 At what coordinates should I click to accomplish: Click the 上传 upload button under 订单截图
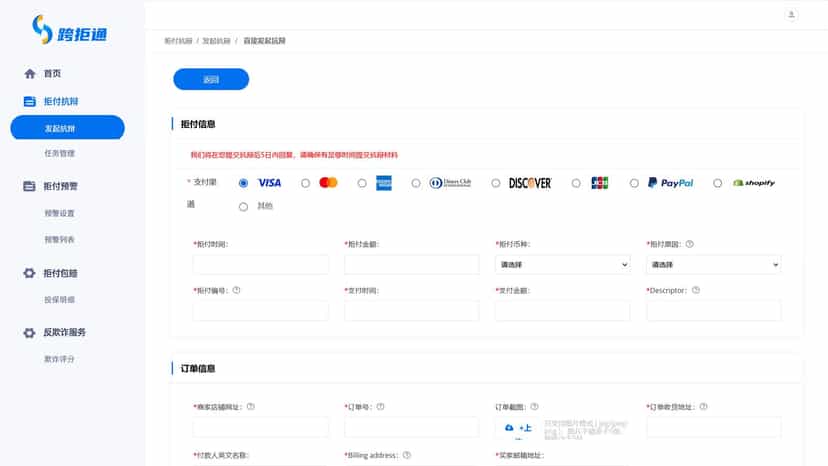pyautogui.click(x=518, y=428)
